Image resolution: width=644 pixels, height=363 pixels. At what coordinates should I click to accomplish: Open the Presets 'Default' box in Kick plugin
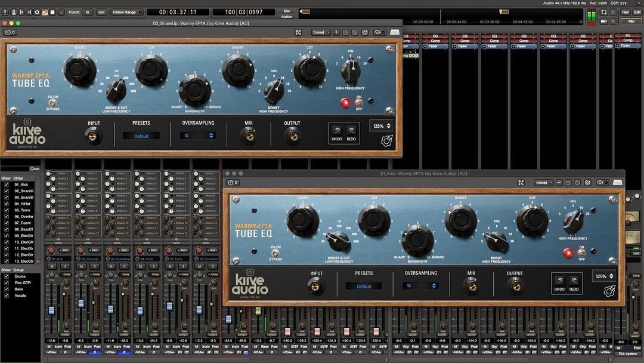pos(364,286)
